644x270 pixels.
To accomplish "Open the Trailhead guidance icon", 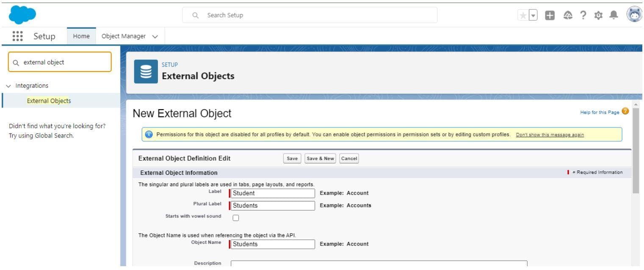I will [567, 15].
